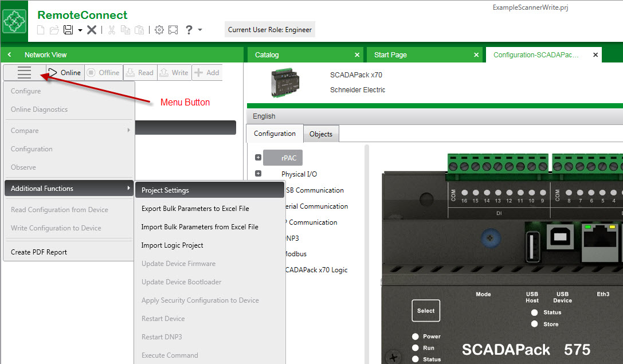
Task: Select Apply Security Configuration to Device
Action: click(210, 300)
